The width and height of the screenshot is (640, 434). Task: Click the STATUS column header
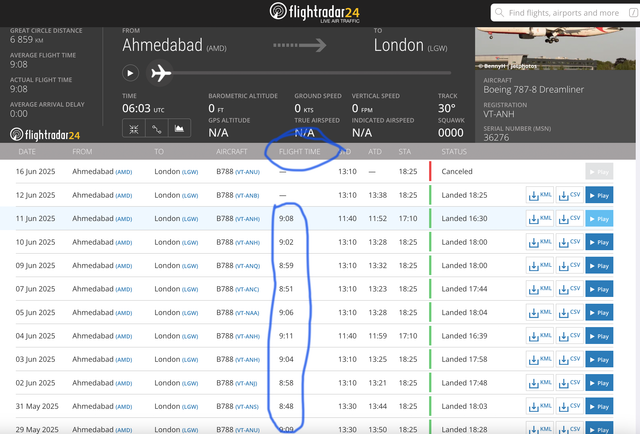[454, 152]
